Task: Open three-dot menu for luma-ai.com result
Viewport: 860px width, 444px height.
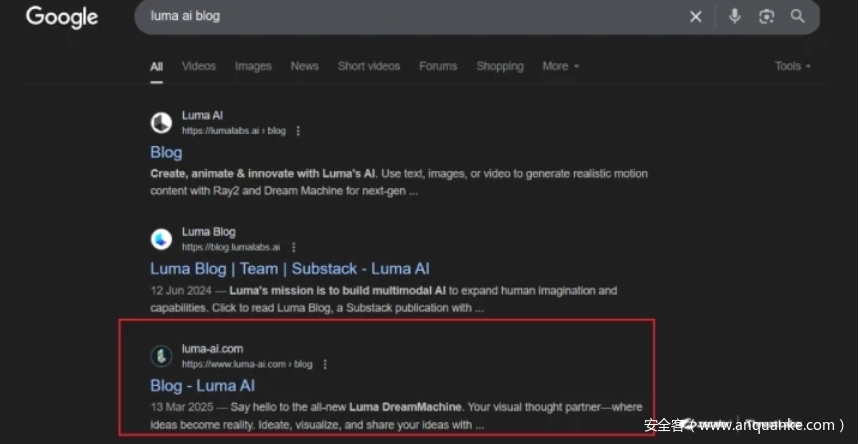Action: [x=325, y=364]
